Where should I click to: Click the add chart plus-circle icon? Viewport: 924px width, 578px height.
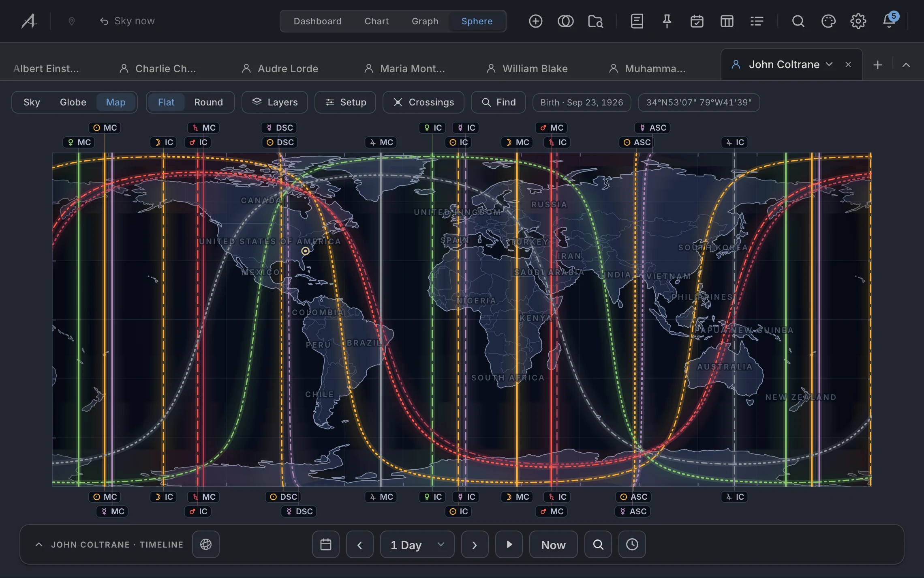point(535,21)
